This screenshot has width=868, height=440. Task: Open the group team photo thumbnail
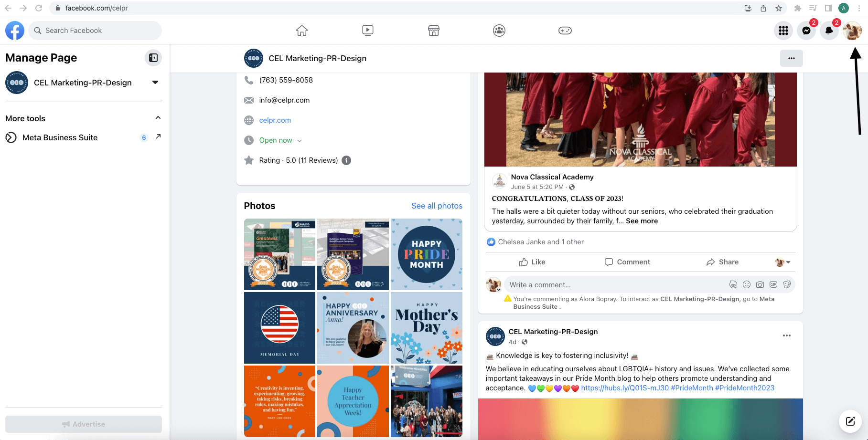coord(427,401)
